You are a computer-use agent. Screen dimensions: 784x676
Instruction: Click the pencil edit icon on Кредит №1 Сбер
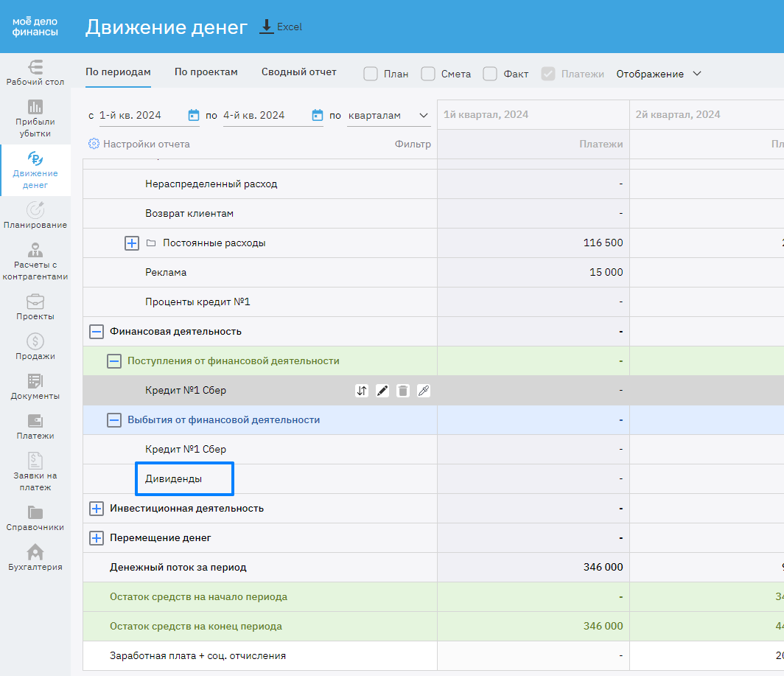(382, 391)
